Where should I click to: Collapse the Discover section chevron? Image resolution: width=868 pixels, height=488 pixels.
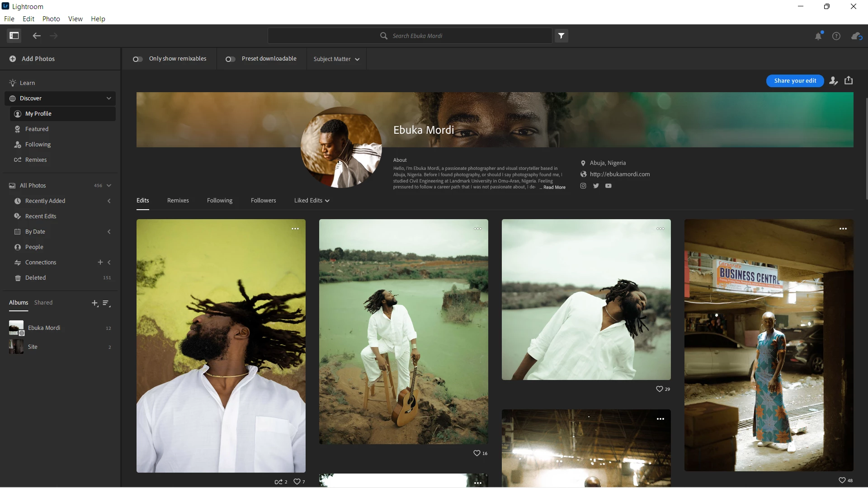click(108, 99)
